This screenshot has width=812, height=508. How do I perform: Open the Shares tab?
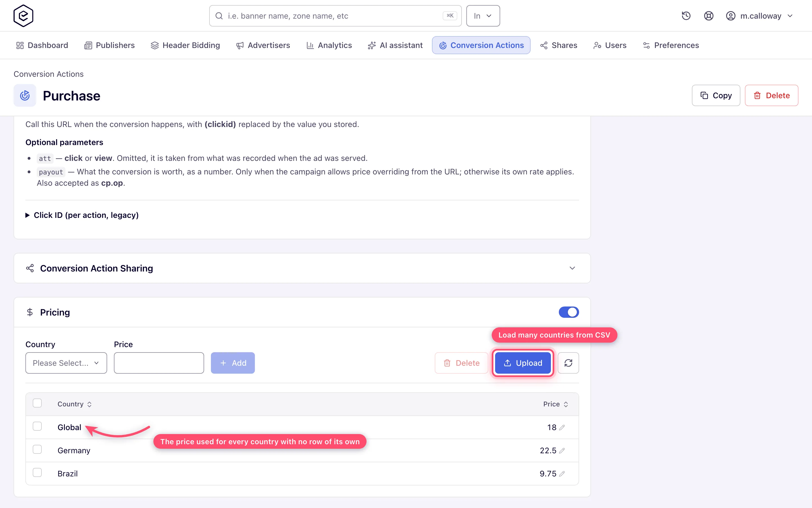[x=559, y=45]
